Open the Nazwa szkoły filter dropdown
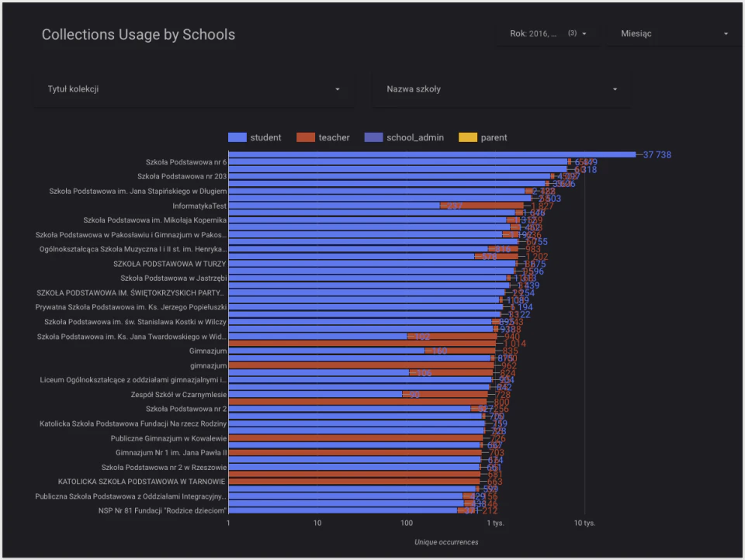The height and width of the screenshot is (560, 745). click(x=501, y=89)
